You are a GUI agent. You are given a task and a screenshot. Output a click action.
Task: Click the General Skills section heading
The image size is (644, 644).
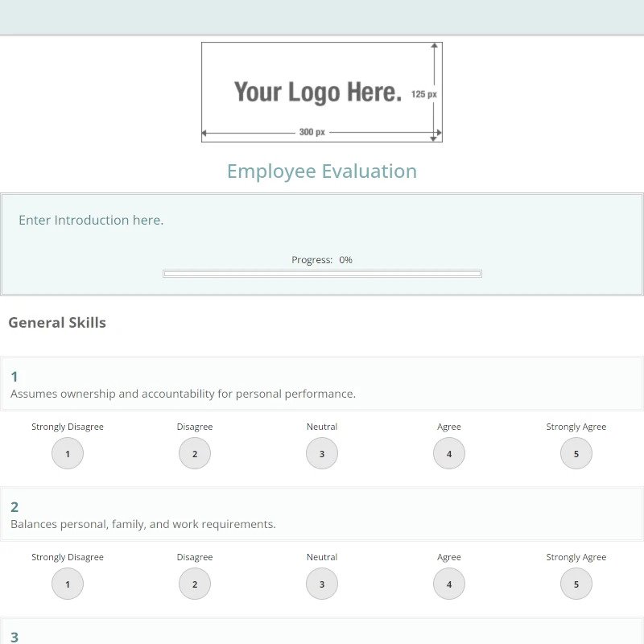(57, 323)
